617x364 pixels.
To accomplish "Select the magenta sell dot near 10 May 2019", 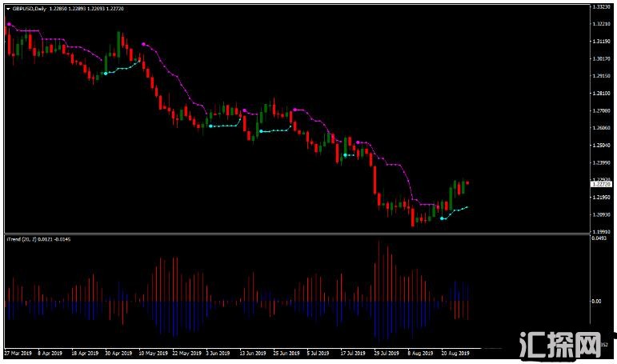I will coord(143,44).
